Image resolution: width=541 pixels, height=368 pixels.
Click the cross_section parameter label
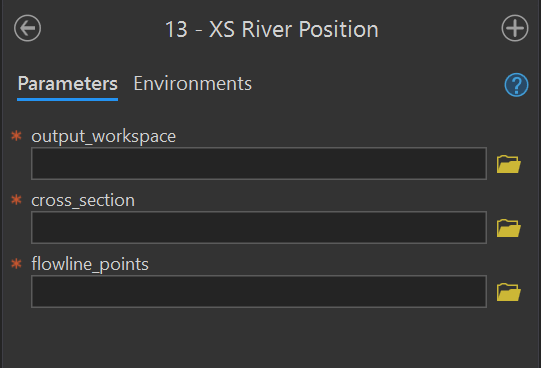(83, 200)
